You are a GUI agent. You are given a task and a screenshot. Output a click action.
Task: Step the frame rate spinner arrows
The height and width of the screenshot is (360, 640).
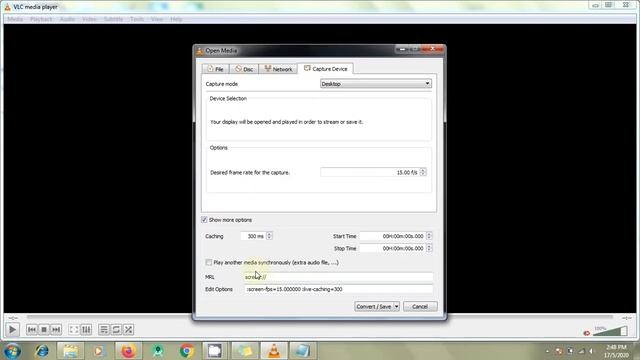423,172
